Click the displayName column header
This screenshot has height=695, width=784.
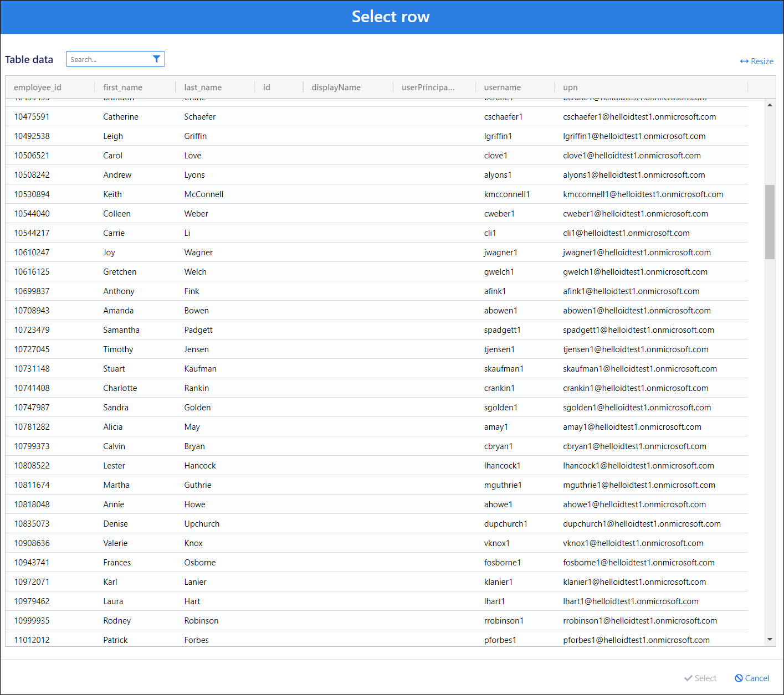[336, 87]
